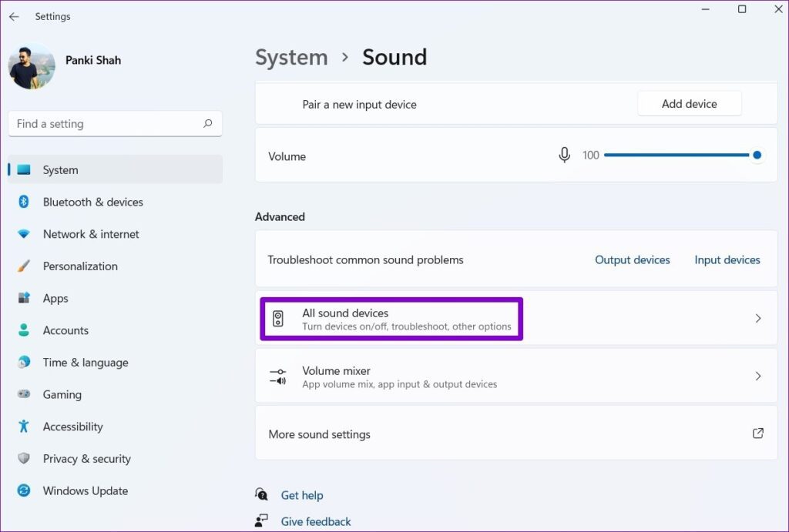This screenshot has width=789, height=532.
Task: Open More sound settings via external link arrow
Action: click(x=757, y=433)
